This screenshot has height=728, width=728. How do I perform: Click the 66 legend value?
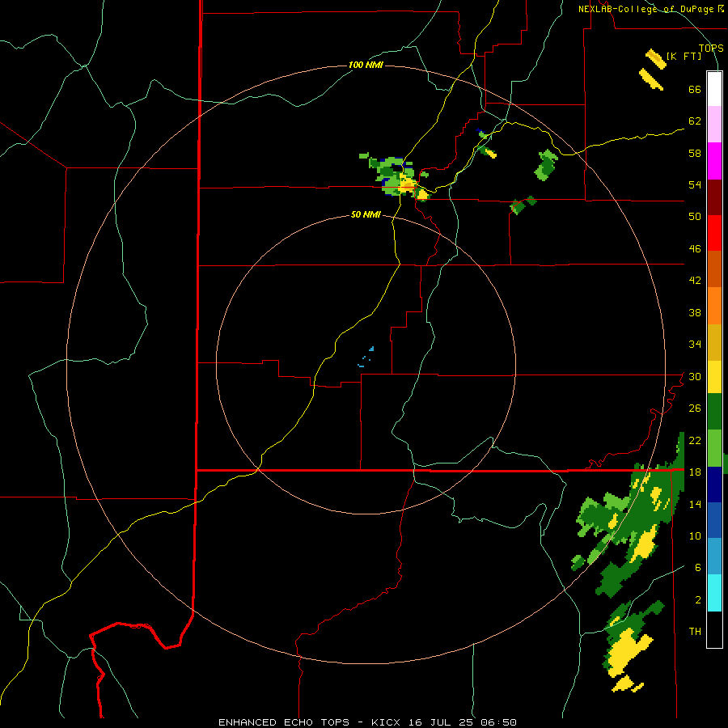click(695, 90)
